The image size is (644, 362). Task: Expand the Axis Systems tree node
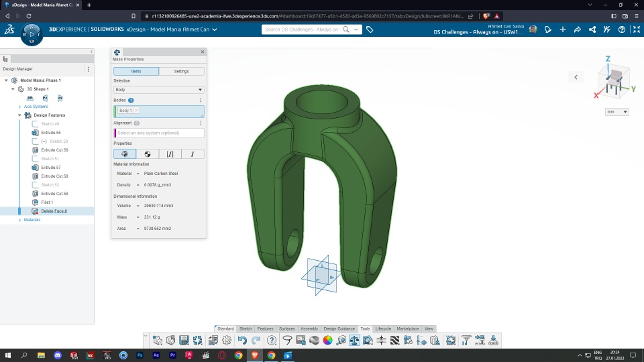click(19, 107)
